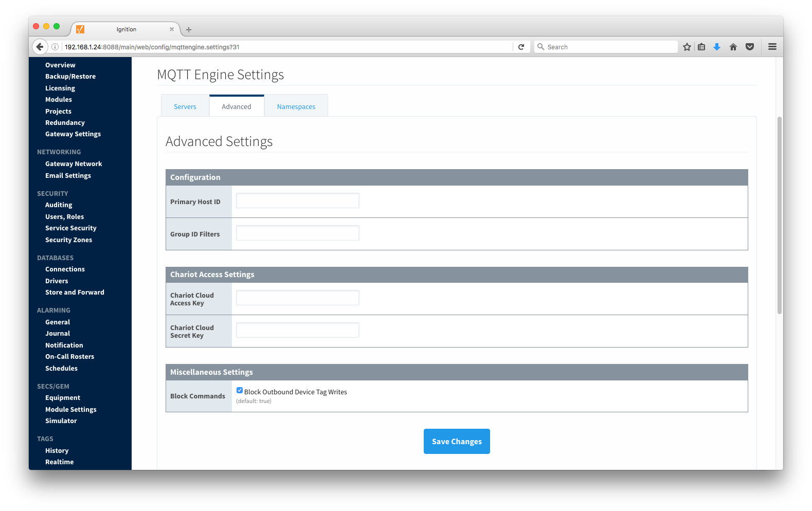Select the Ignition browser tab
This screenshot has width=812, height=511.
click(x=126, y=29)
